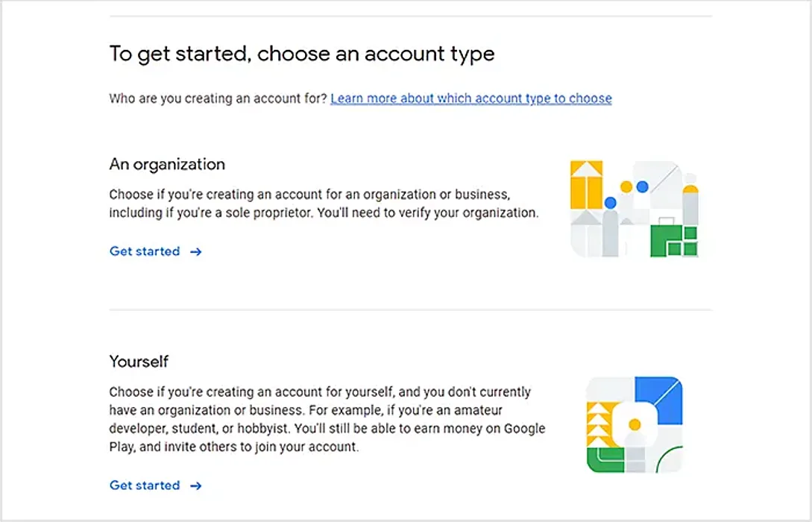Click the organization description paragraph
The width and height of the screenshot is (812, 522).
point(323,204)
